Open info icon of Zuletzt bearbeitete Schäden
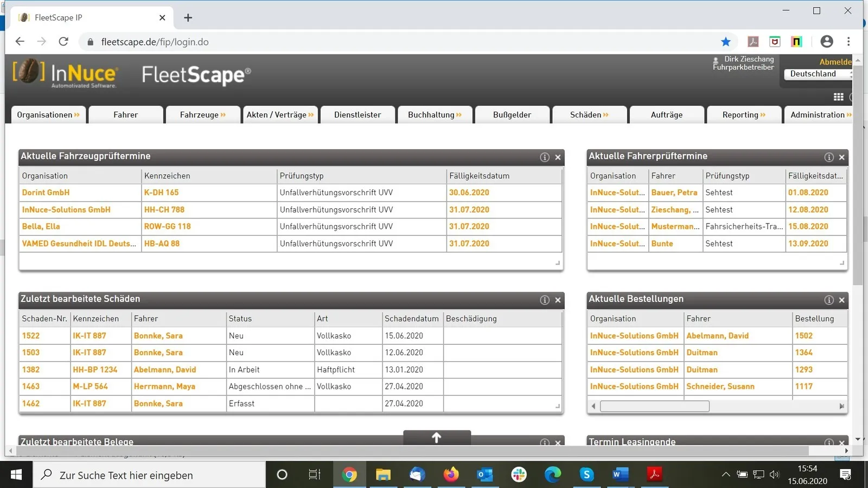Screen dimensions: 868x488 pos(545,300)
